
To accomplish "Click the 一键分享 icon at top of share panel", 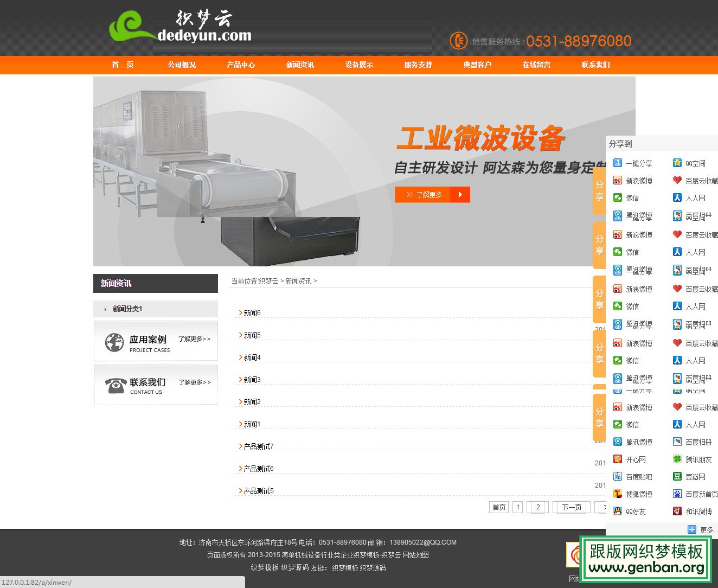I will (x=617, y=163).
